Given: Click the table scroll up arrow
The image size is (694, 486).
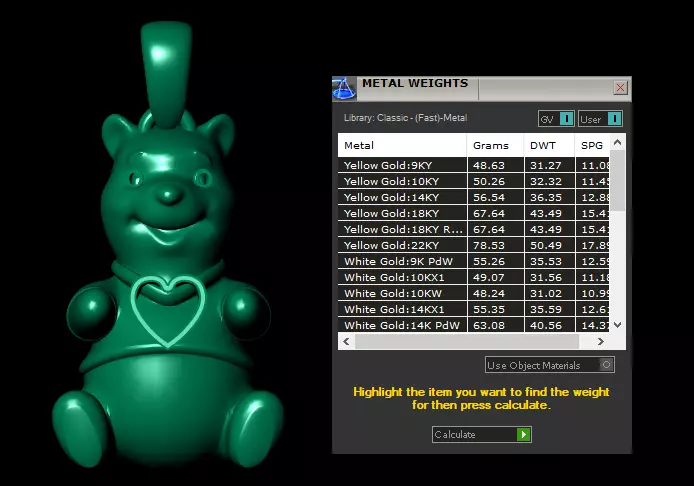Looking at the screenshot, I should (x=617, y=143).
